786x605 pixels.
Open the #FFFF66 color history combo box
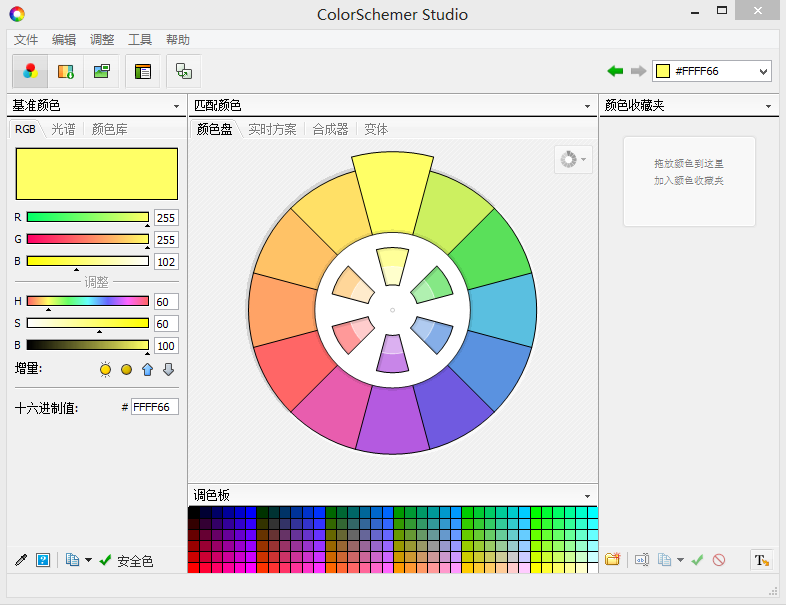click(x=712, y=71)
